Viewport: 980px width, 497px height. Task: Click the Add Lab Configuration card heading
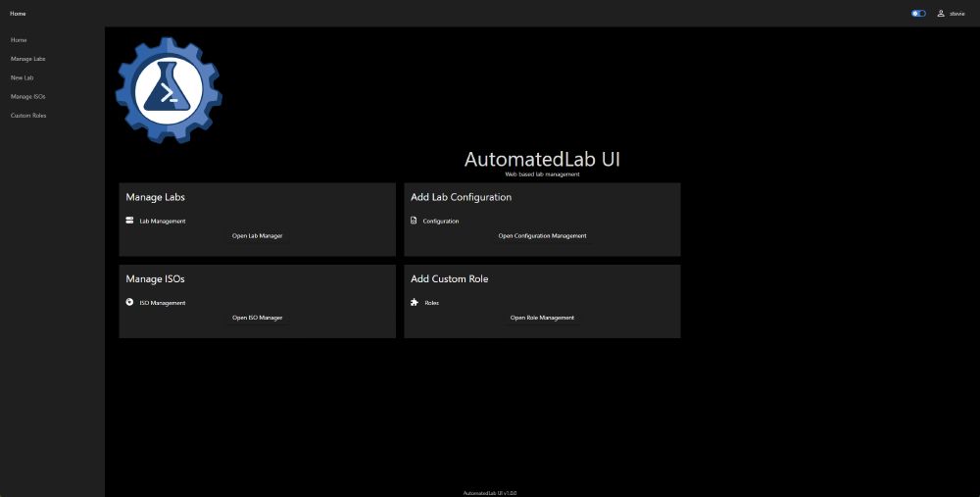[x=461, y=197]
